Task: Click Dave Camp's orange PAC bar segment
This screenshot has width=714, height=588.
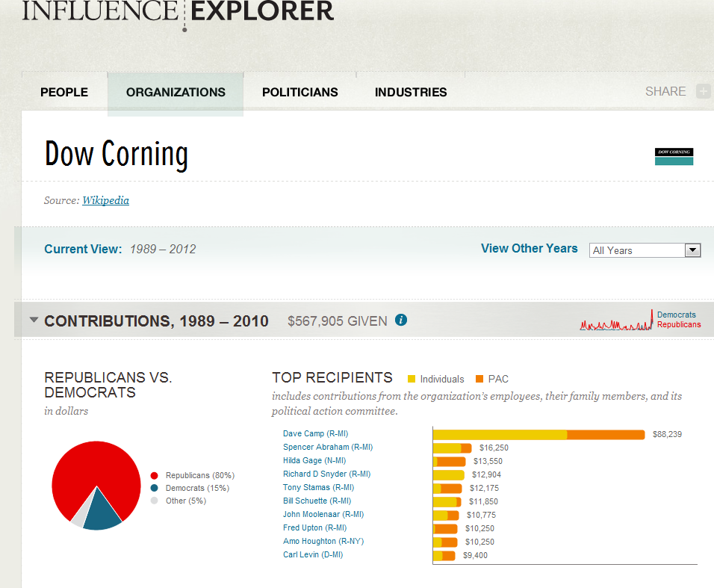Action: click(x=606, y=434)
